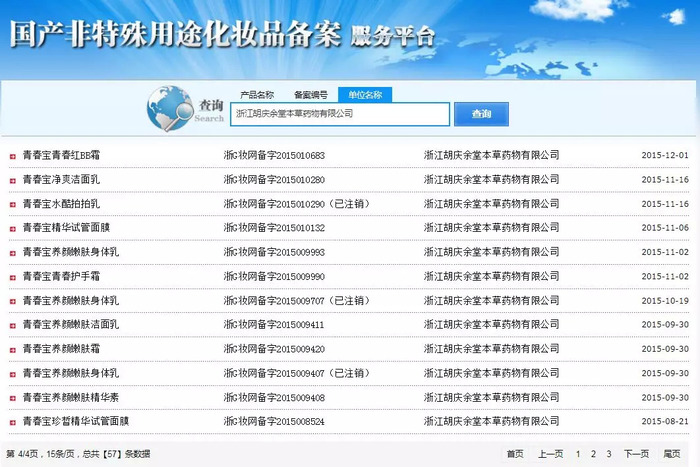Select record number 浙G妆网备字2015010132
700x467 pixels.
pos(274,228)
